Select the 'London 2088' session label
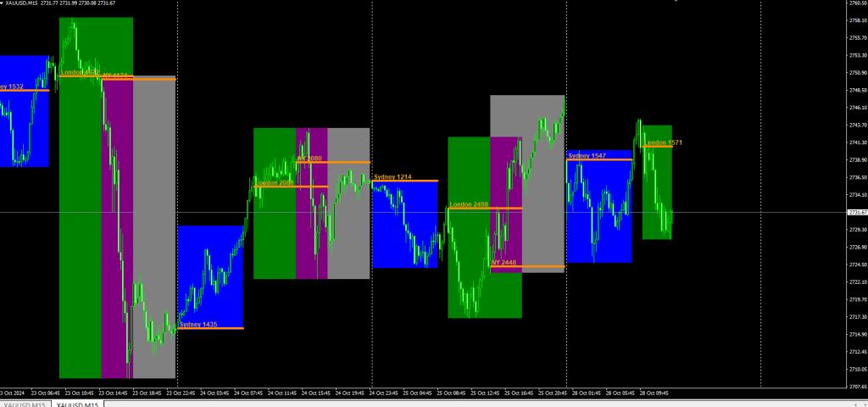Screen dimensions: 868x407 pos(275,183)
